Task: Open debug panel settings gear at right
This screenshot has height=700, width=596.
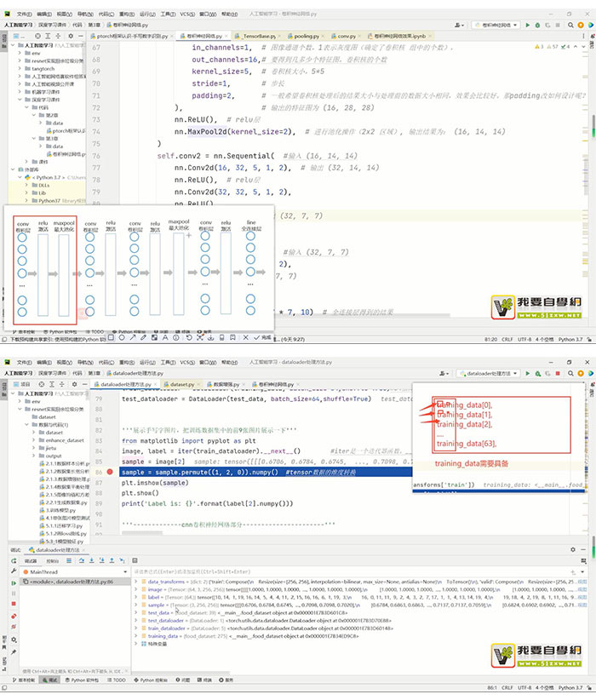Action: coord(573,549)
